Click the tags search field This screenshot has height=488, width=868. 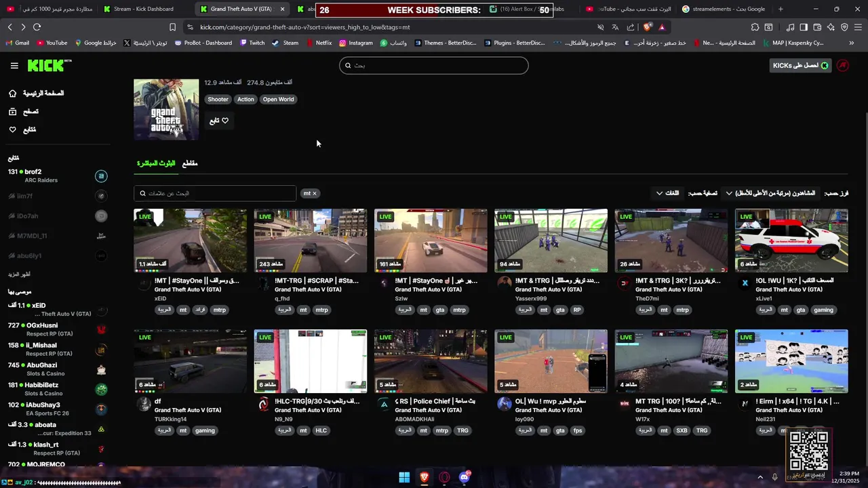pos(215,193)
